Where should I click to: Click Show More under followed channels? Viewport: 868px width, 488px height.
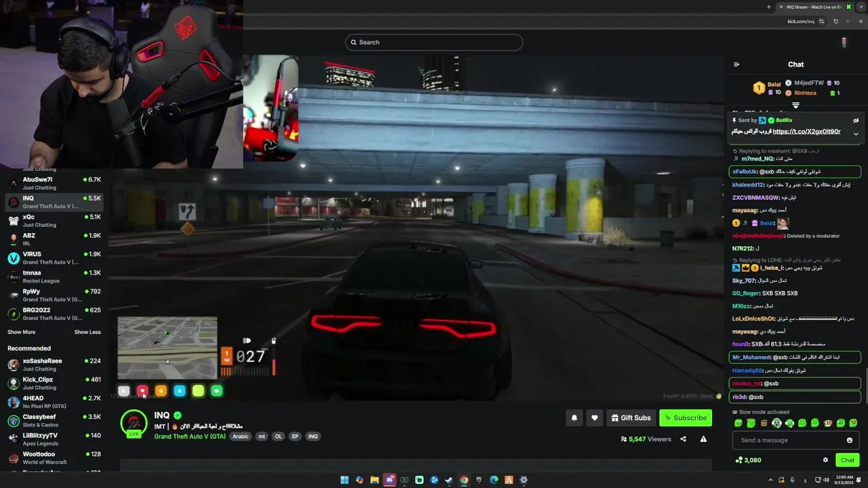pyautogui.click(x=21, y=332)
